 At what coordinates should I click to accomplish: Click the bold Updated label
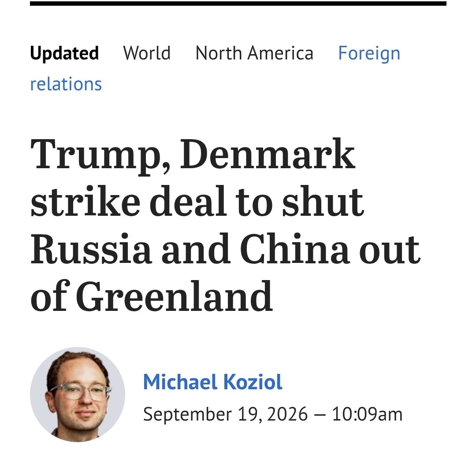point(64,53)
